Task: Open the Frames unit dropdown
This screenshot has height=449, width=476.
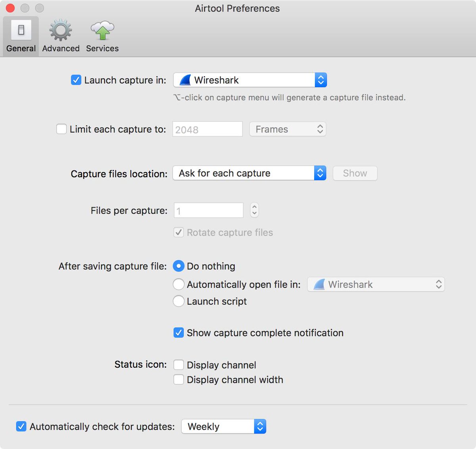Action: point(288,129)
